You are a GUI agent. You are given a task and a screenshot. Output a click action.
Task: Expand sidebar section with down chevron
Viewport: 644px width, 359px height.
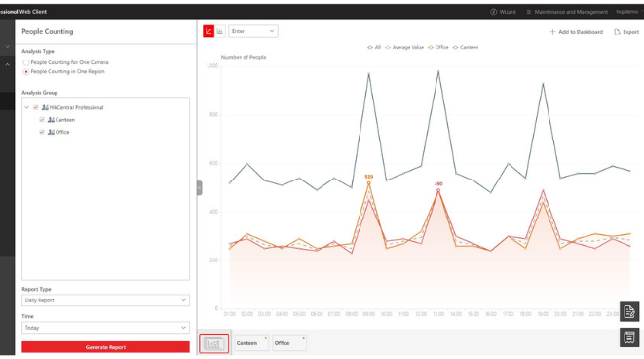(7, 47)
